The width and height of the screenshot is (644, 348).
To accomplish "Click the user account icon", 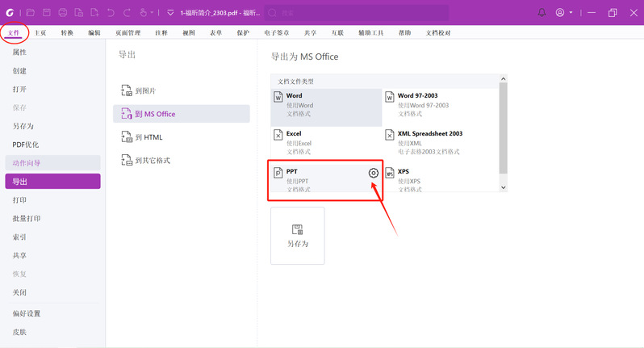I will pyautogui.click(x=560, y=13).
